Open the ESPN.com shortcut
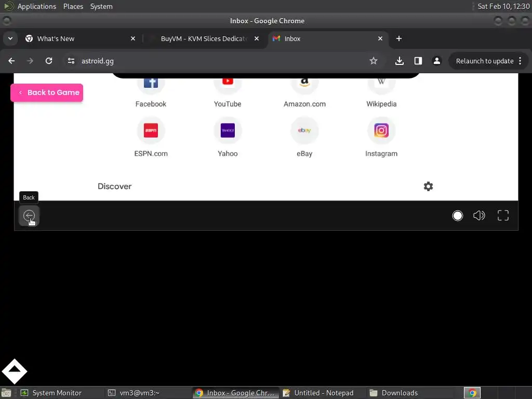Image resolution: width=532 pixels, height=399 pixels. [151, 137]
